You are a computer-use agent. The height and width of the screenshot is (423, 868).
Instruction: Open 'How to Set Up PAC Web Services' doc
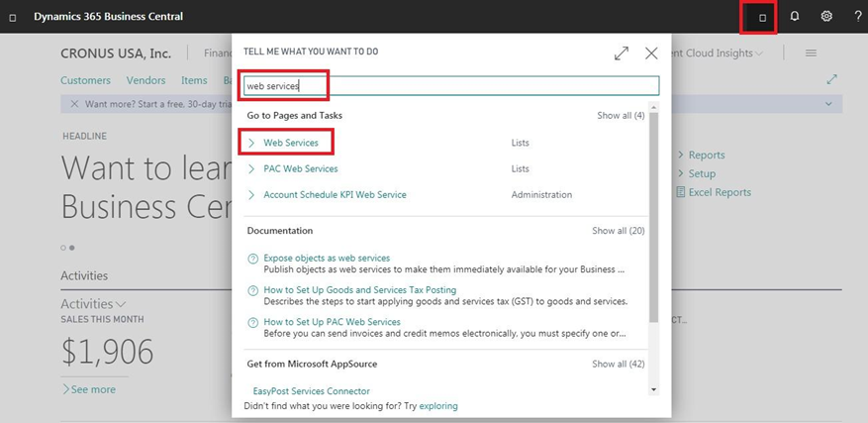click(332, 322)
